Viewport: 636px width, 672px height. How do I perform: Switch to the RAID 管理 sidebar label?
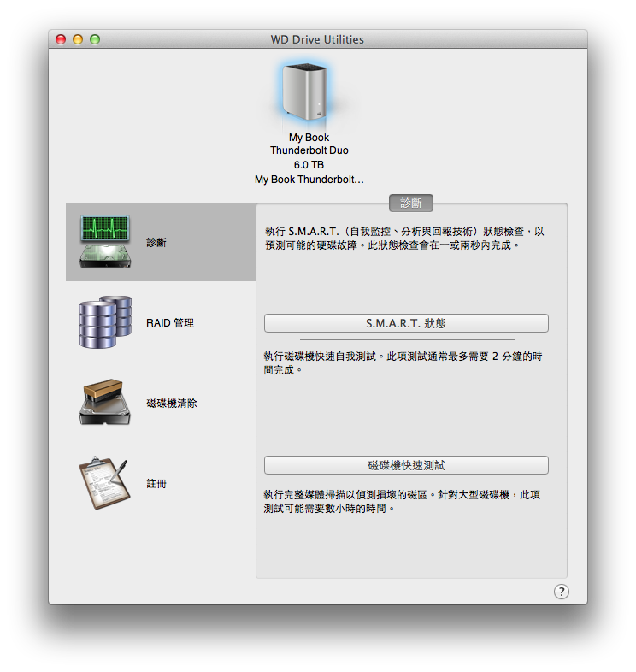[170, 323]
